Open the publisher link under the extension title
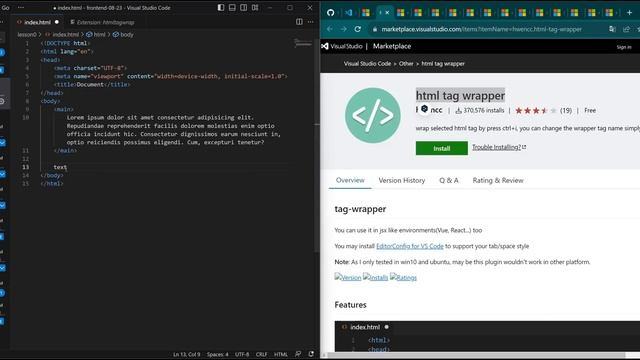 click(429, 110)
